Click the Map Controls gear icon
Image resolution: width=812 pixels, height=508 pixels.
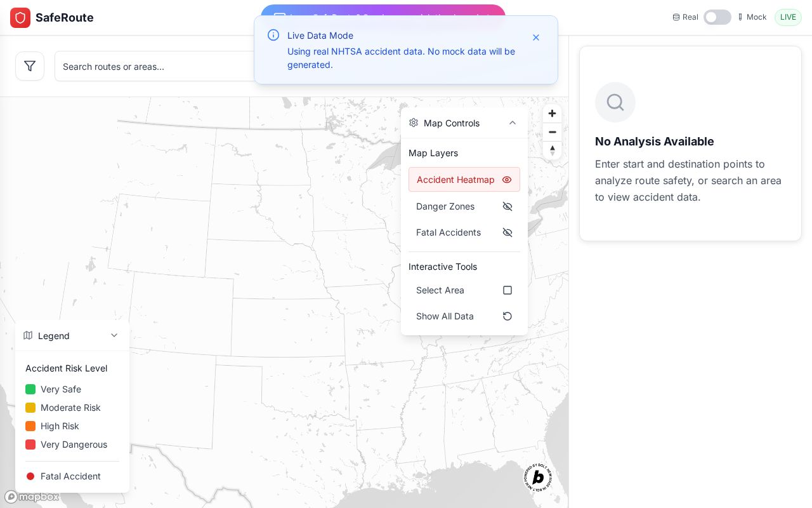(x=414, y=123)
